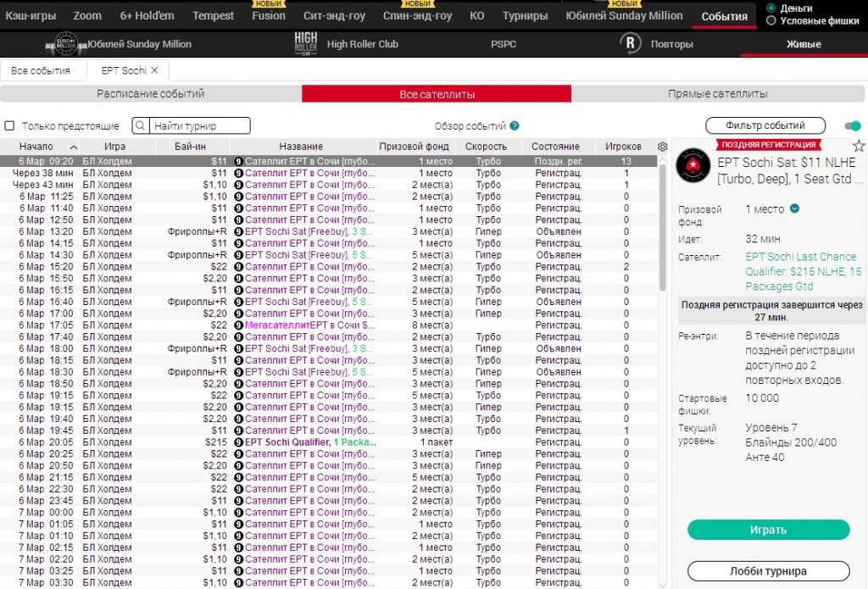Sort the list by Бай-ин column
Viewport: 868px width, 589px height.
point(190,147)
